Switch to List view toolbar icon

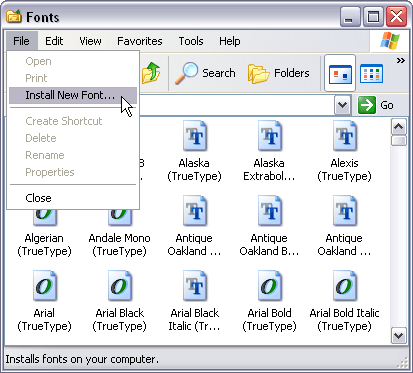(x=372, y=73)
